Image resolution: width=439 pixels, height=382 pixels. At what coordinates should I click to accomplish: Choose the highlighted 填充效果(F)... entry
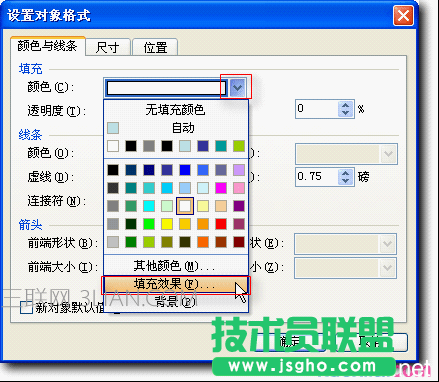pos(176,284)
